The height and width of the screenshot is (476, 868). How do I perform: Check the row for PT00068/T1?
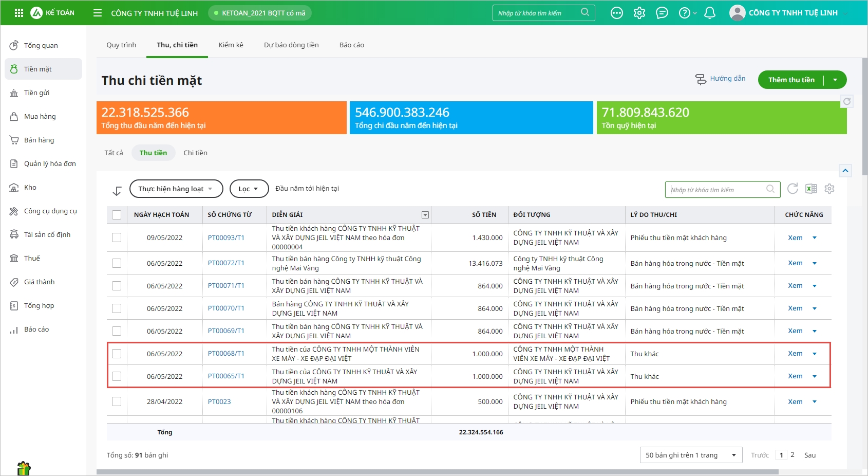coord(117,354)
